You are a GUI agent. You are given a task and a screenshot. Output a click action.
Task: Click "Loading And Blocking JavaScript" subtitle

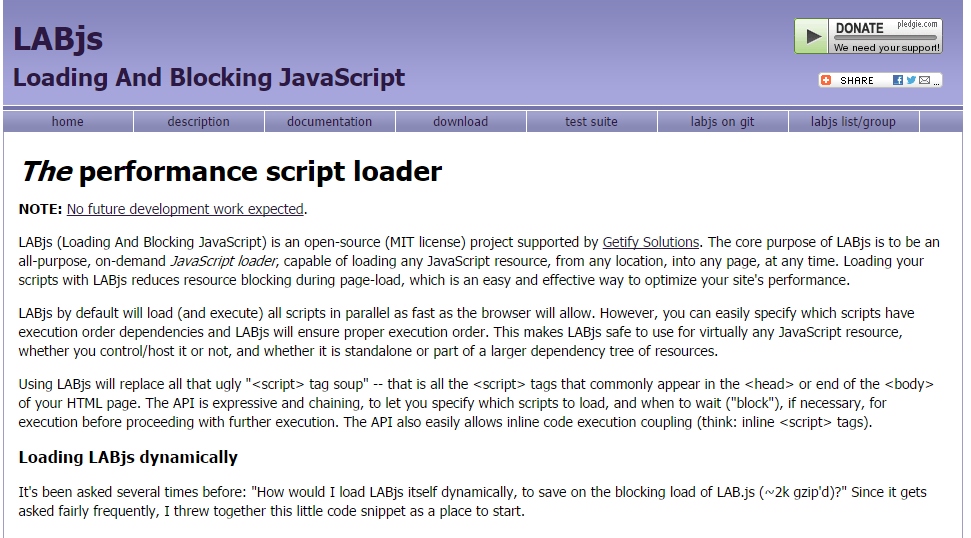pyautogui.click(x=209, y=77)
